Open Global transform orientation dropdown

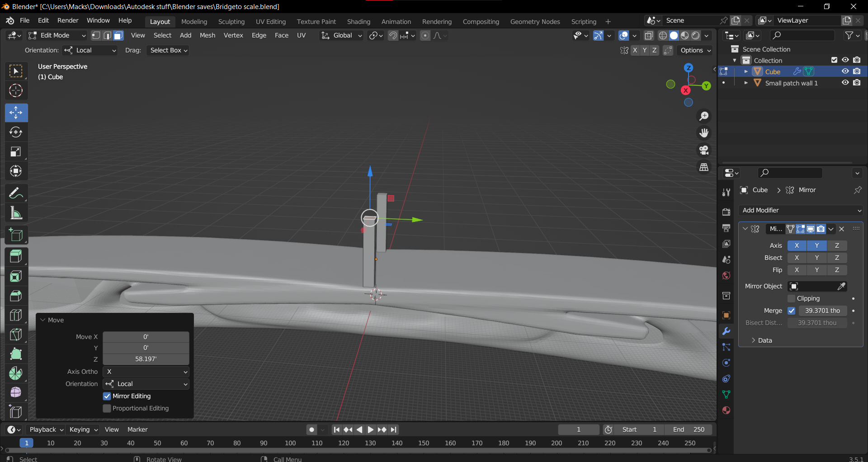(x=341, y=35)
